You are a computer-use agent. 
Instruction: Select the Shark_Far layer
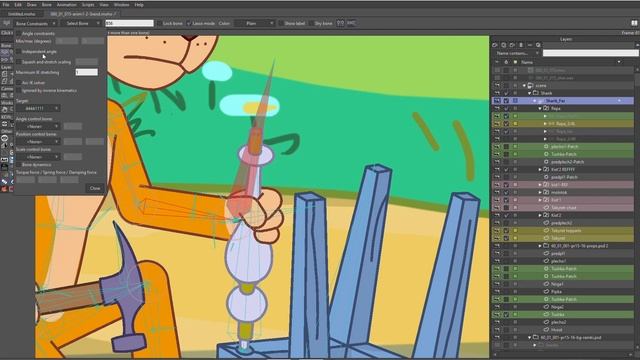pyautogui.click(x=563, y=100)
